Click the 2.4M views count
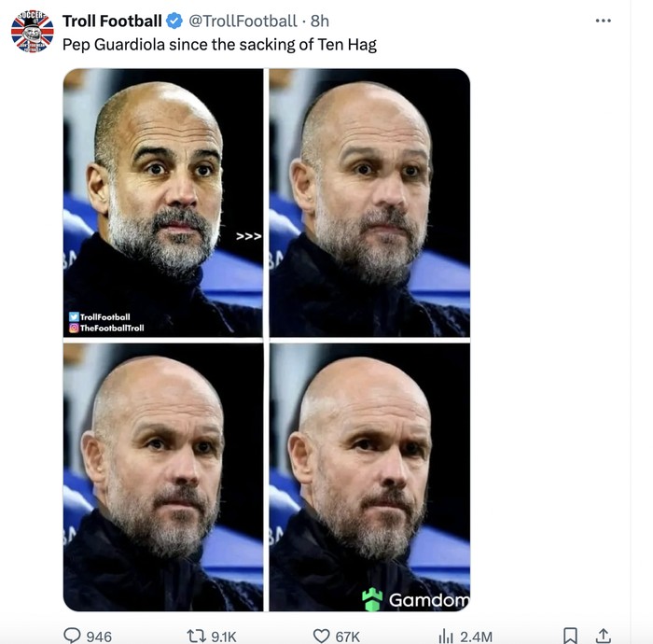 [x=476, y=637]
